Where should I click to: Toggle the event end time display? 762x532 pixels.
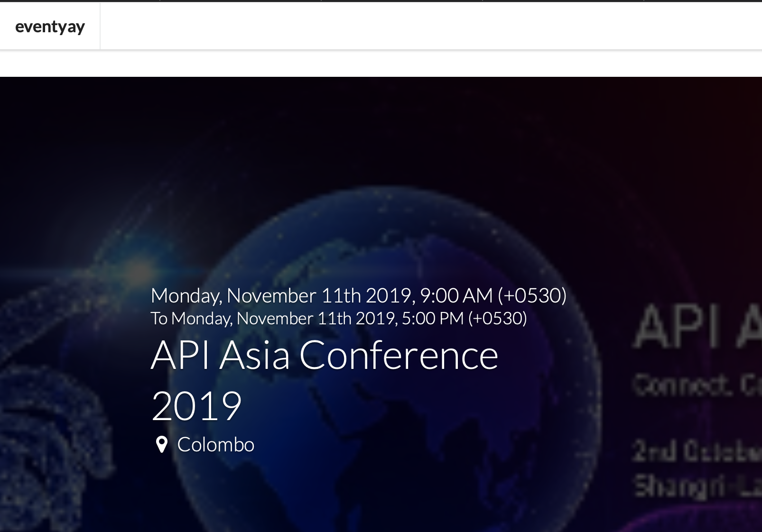(338, 319)
